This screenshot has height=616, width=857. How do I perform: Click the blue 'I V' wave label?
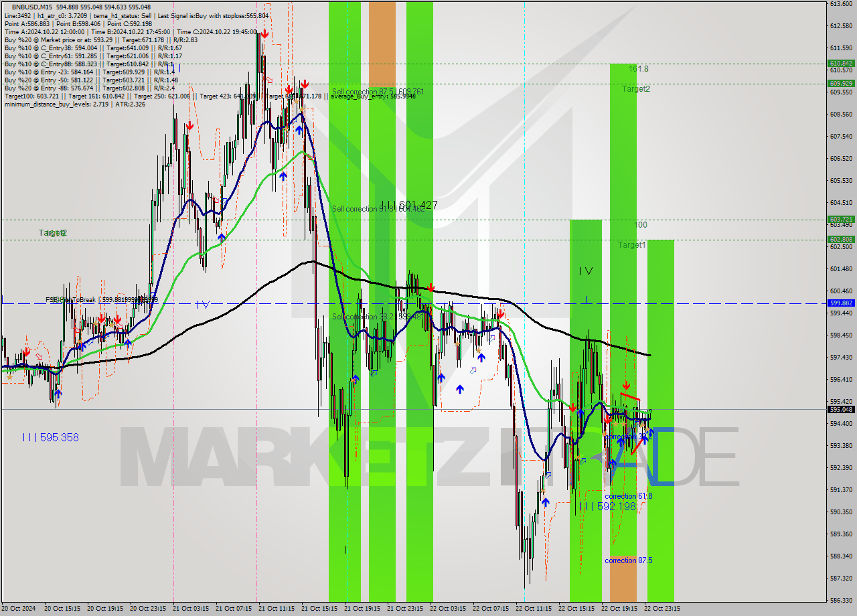click(x=204, y=304)
